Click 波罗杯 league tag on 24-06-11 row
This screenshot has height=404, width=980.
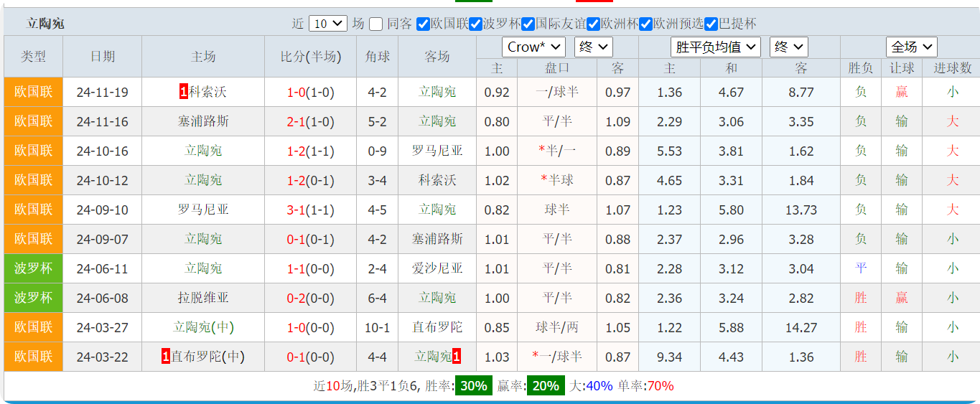pos(34,268)
